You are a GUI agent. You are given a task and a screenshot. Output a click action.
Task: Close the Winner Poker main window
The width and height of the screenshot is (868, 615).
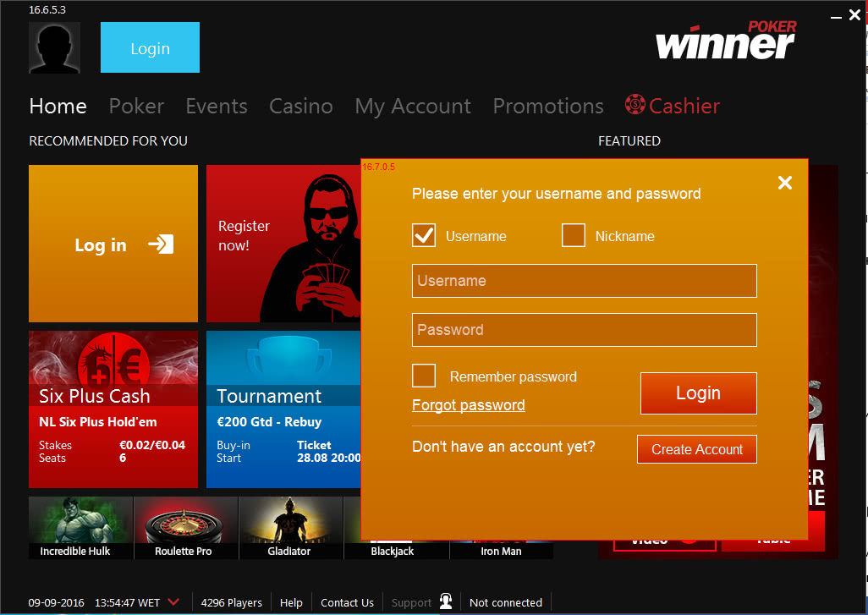(854, 15)
